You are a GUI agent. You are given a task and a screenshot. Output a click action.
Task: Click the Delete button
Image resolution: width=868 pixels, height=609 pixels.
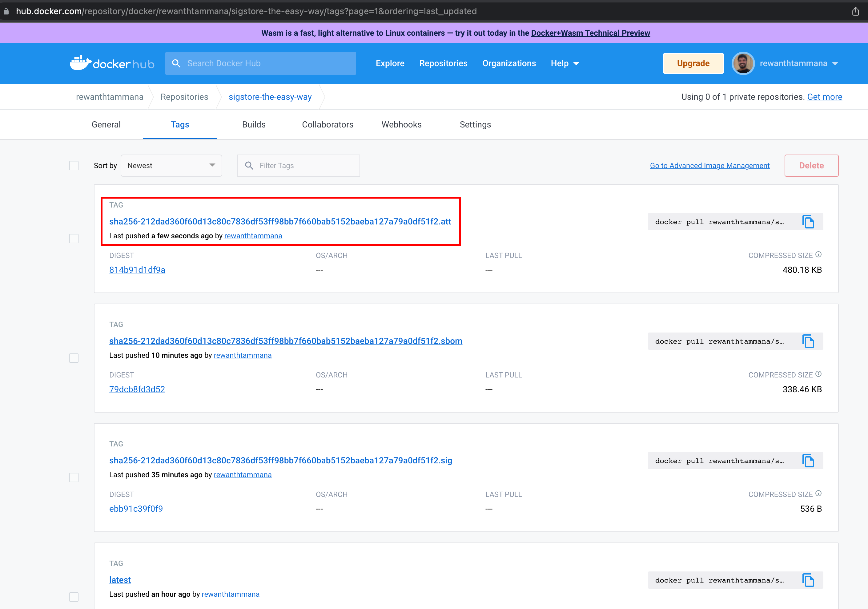tap(811, 166)
